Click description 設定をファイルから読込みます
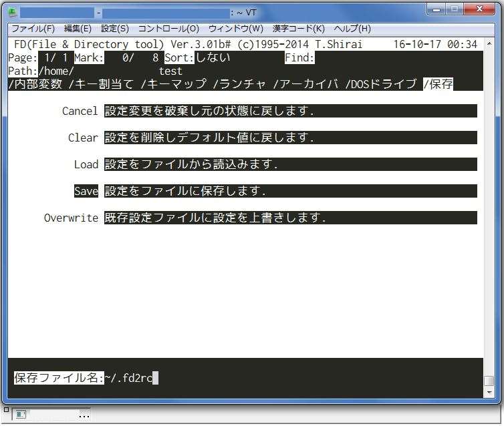Image resolution: width=504 pixels, height=426 pixels. 291,164
